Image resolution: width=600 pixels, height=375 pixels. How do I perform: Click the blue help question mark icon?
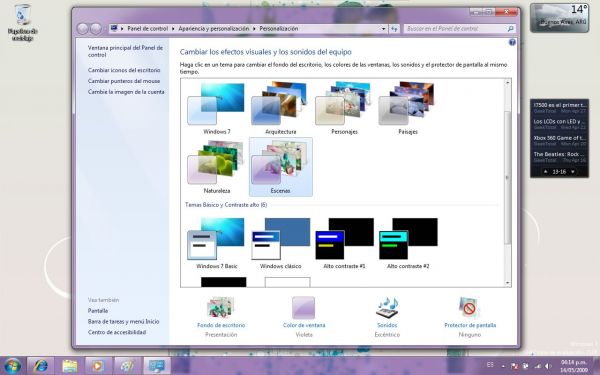(x=512, y=42)
